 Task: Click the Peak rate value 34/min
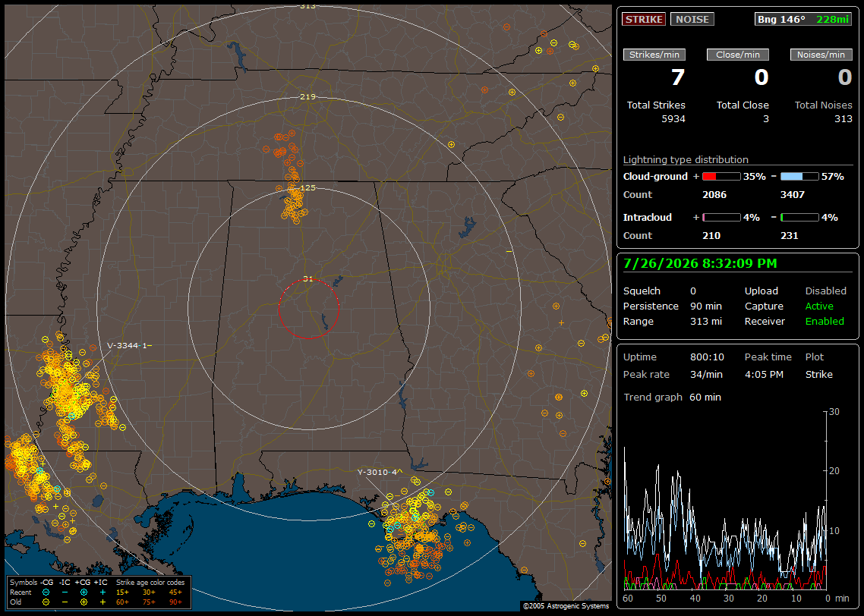707,374
